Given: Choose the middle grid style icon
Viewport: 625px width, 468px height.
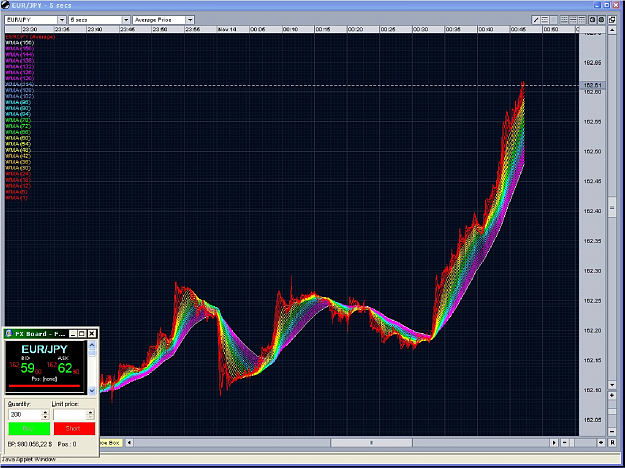Looking at the screenshot, I should tap(573, 20).
